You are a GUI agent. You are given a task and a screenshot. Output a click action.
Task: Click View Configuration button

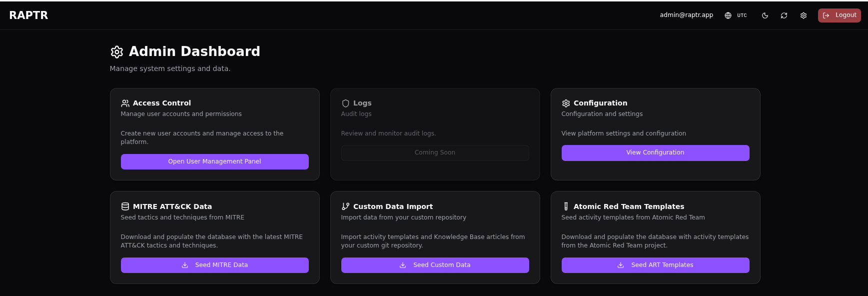655,152
